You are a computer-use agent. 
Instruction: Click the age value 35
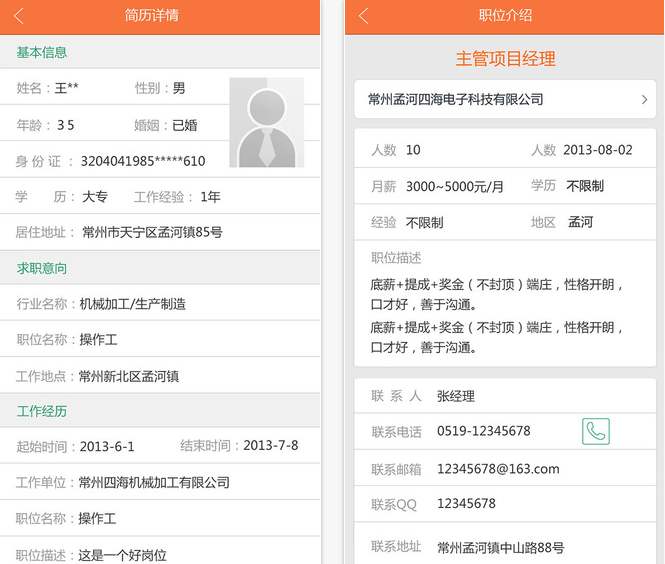(x=66, y=126)
